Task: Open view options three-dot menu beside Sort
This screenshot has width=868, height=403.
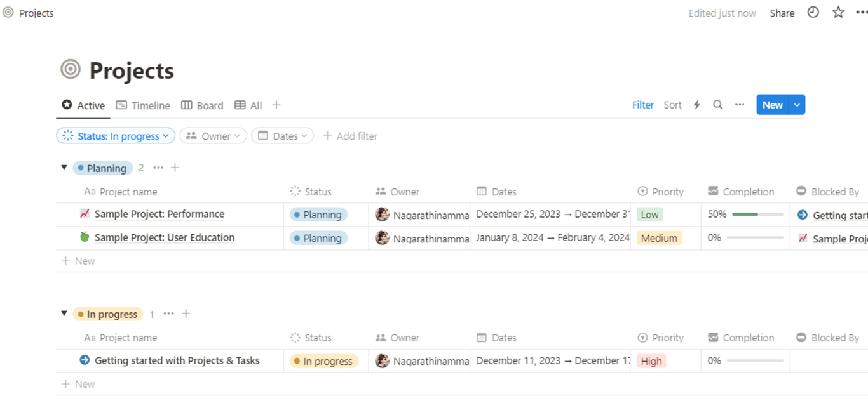Action: coord(740,105)
